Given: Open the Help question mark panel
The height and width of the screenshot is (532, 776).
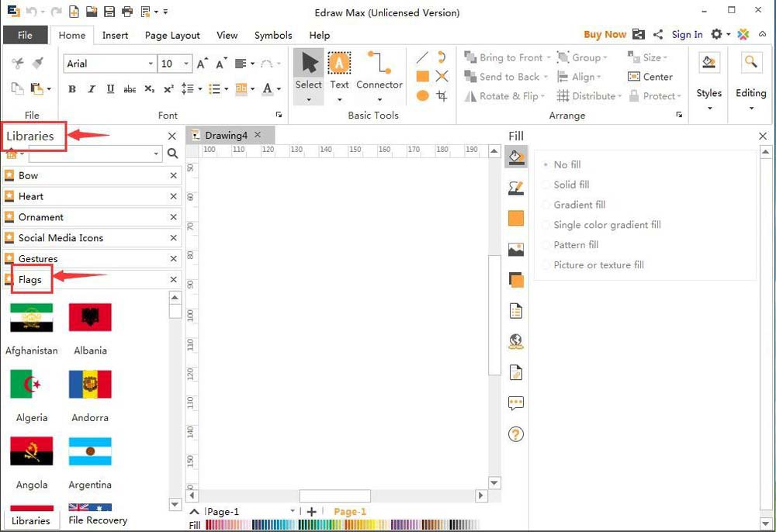Looking at the screenshot, I should [515, 434].
